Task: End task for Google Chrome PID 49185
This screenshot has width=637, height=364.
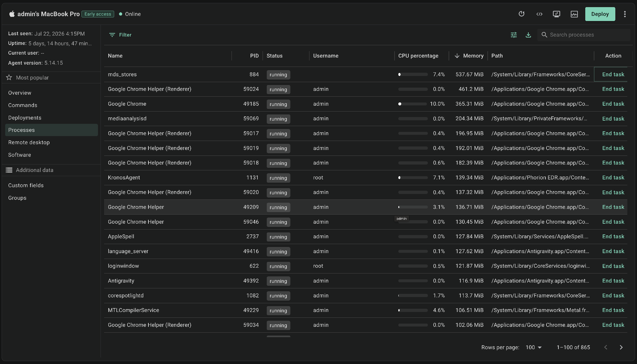Action: [613, 104]
